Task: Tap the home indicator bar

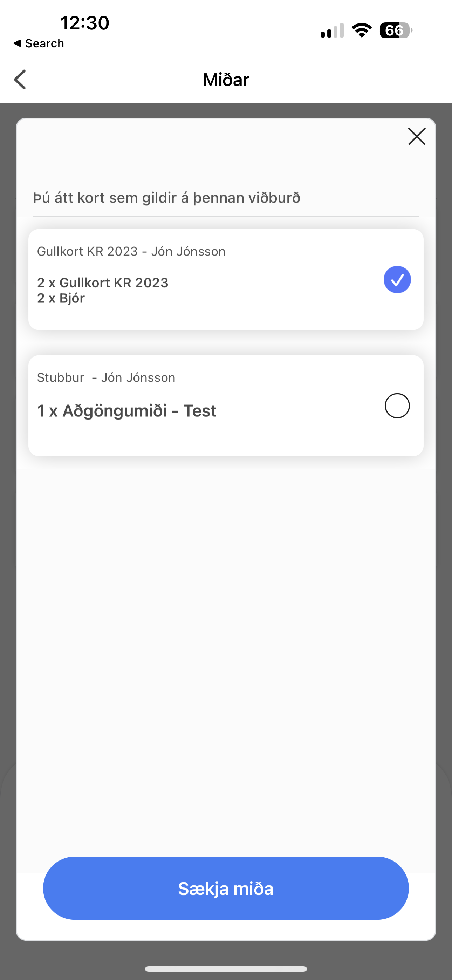Action: (x=226, y=968)
